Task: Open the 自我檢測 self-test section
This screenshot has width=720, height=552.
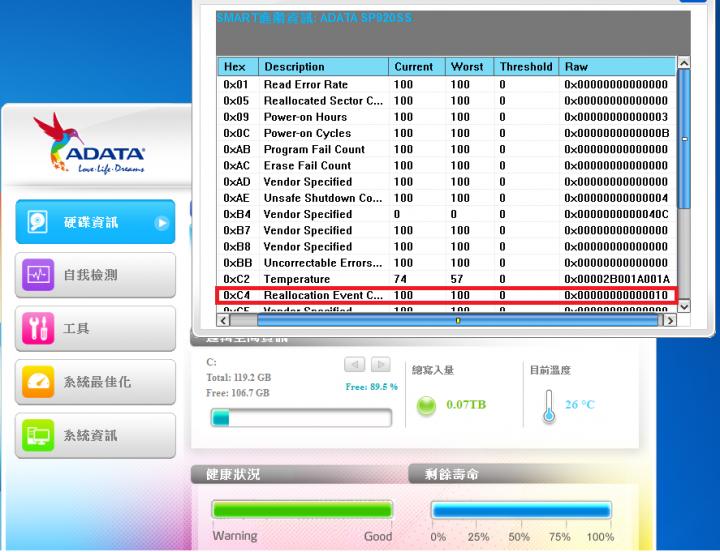Action: (x=95, y=275)
